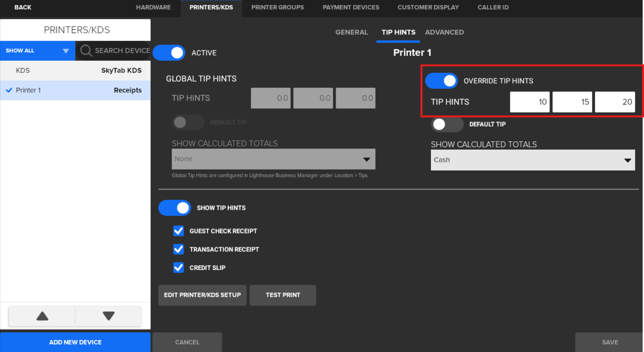The image size is (644, 352).
Task: Click the tip hint field showing 15
Action: [x=572, y=102]
